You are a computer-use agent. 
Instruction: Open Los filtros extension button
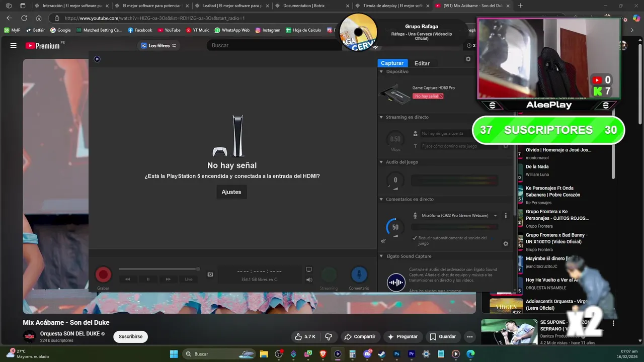(x=158, y=45)
